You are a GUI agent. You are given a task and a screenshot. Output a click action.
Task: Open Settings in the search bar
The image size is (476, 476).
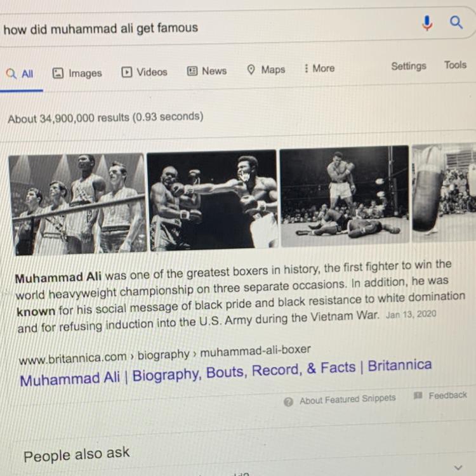(x=409, y=66)
